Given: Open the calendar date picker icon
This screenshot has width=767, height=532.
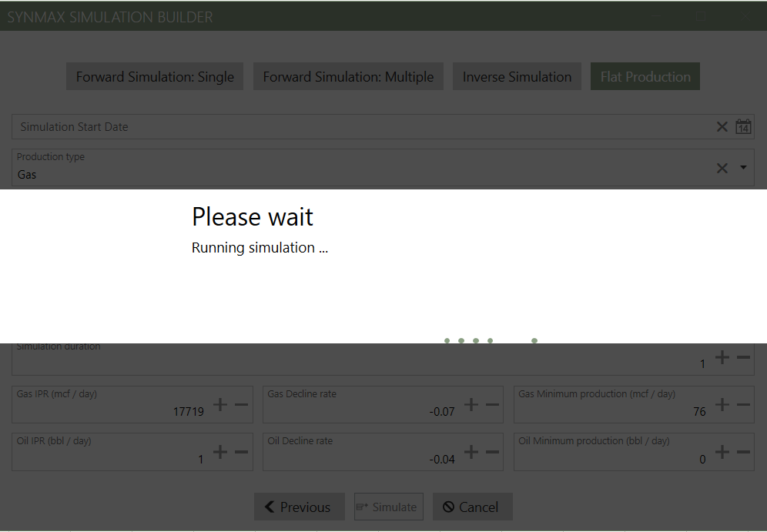Looking at the screenshot, I should pyautogui.click(x=743, y=127).
